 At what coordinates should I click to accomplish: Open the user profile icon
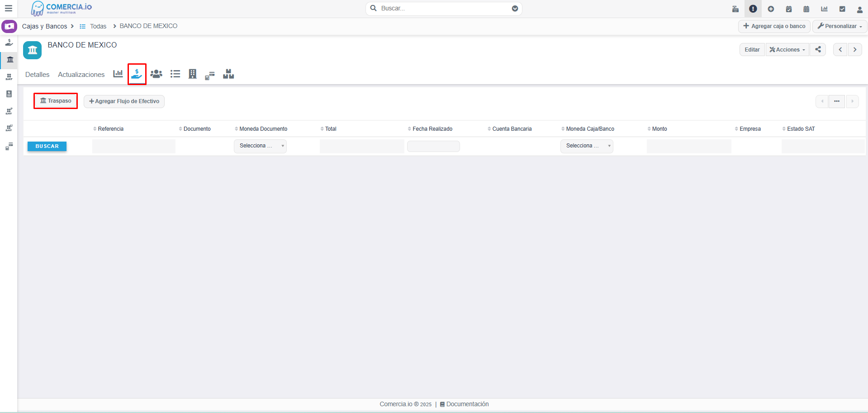pyautogui.click(x=860, y=9)
